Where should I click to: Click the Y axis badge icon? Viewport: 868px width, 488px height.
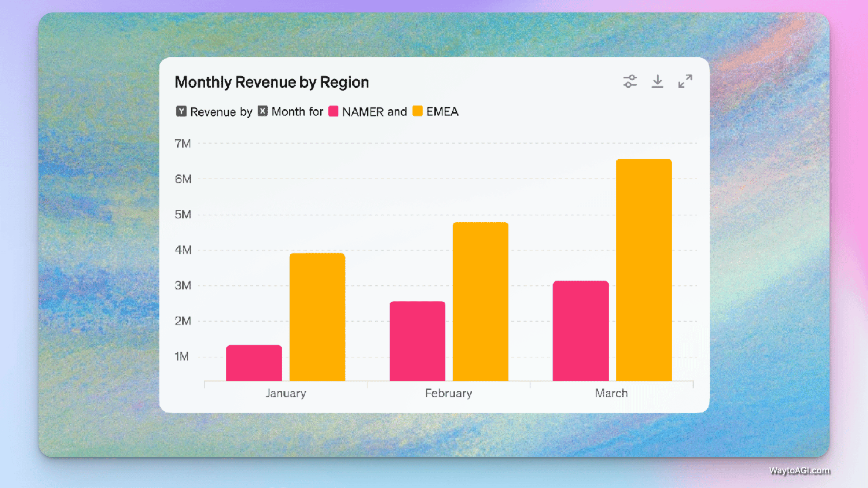[181, 111]
